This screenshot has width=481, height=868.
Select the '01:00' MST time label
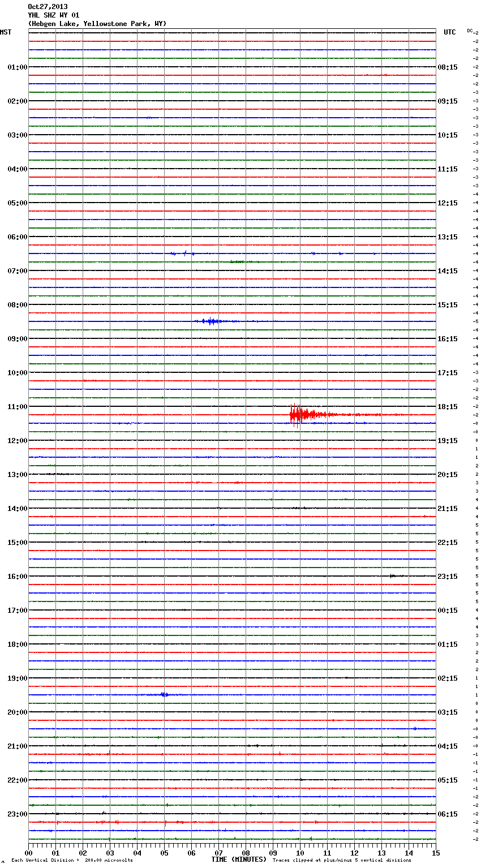17,67
